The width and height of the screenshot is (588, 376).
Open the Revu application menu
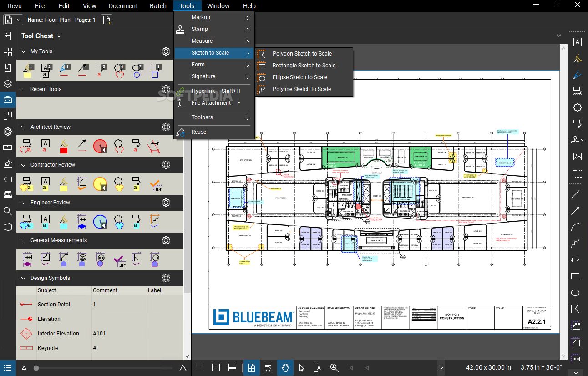tap(15, 6)
